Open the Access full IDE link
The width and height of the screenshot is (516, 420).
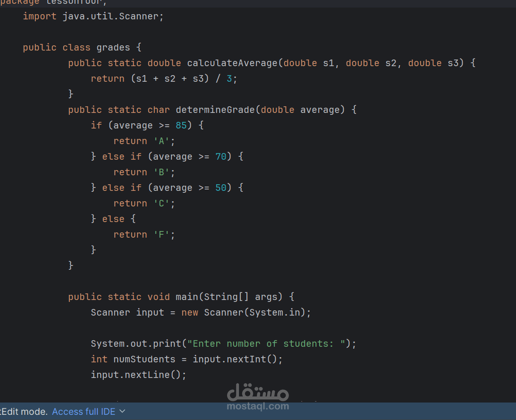click(x=84, y=411)
